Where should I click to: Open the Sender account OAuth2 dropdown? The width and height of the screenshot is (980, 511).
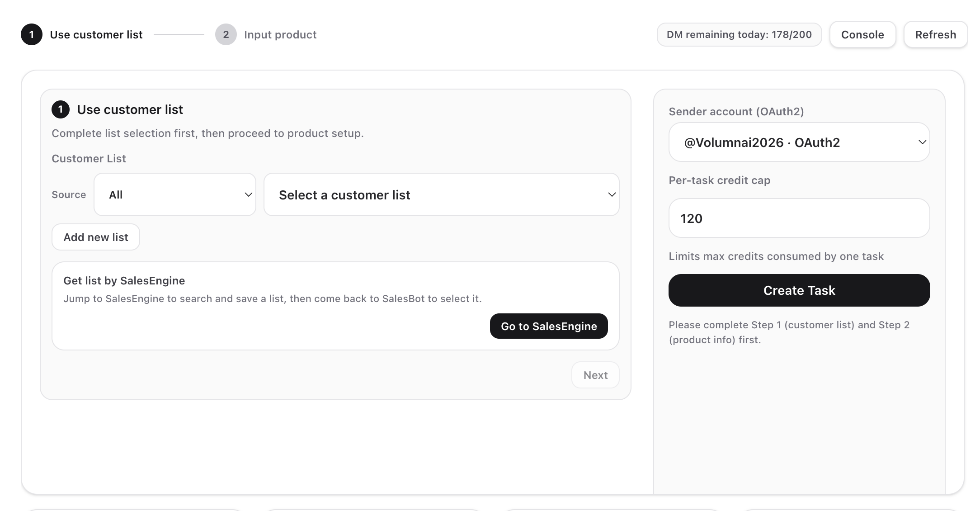799,142
